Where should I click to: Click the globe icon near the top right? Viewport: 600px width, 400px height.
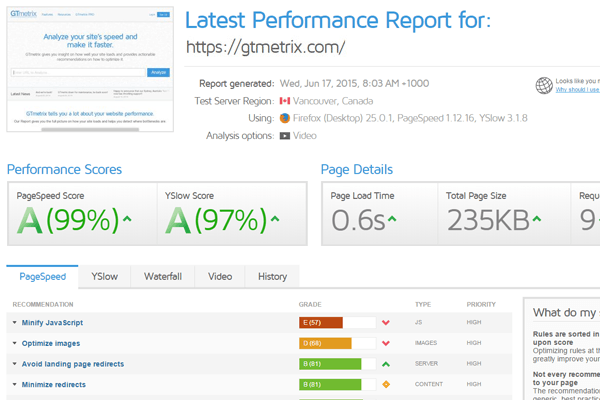point(544,86)
